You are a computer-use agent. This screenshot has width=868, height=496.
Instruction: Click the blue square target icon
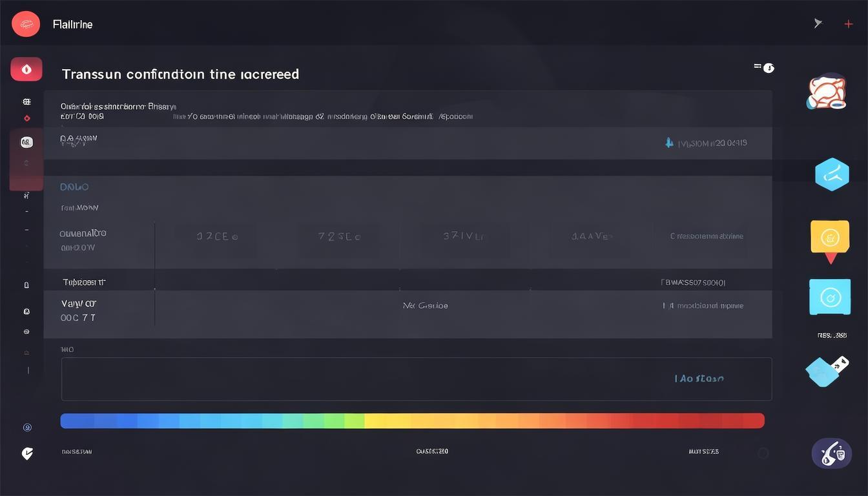coord(830,297)
